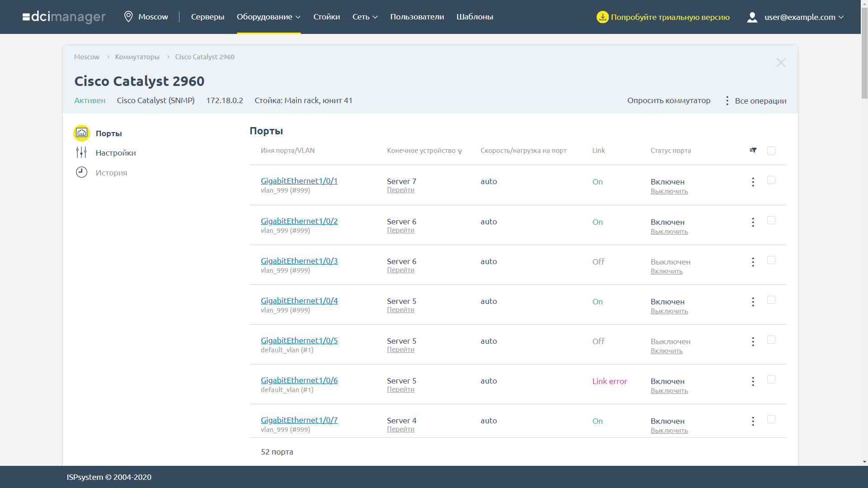Click the Статус порта column header
Screen dimensions: 868x488
pyautogui.click(x=670, y=151)
